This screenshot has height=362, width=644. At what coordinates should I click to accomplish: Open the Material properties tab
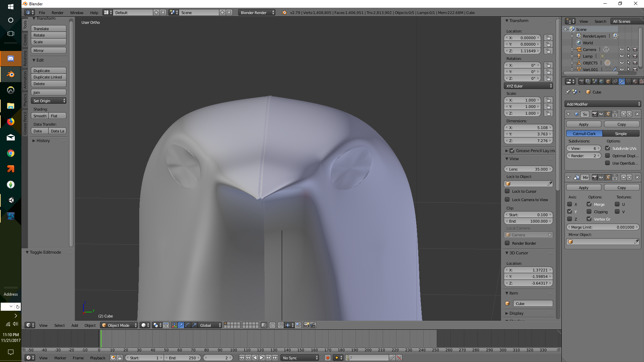click(635, 81)
